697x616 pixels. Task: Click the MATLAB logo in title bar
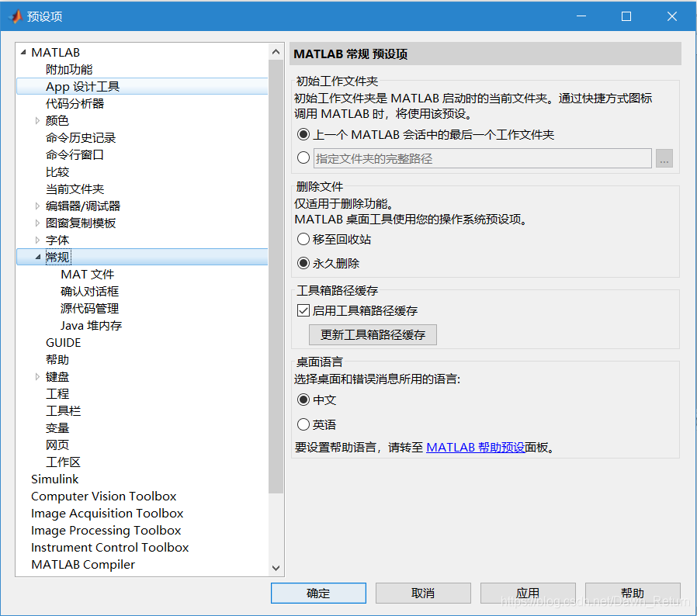(x=16, y=16)
